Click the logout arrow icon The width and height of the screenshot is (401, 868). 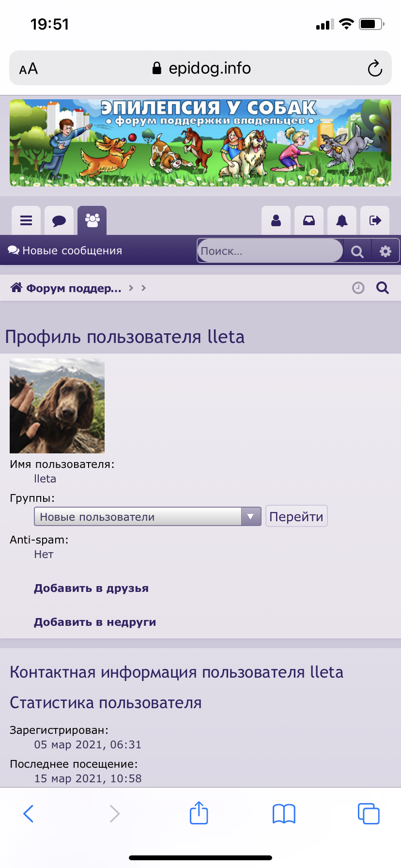coord(375,221)
